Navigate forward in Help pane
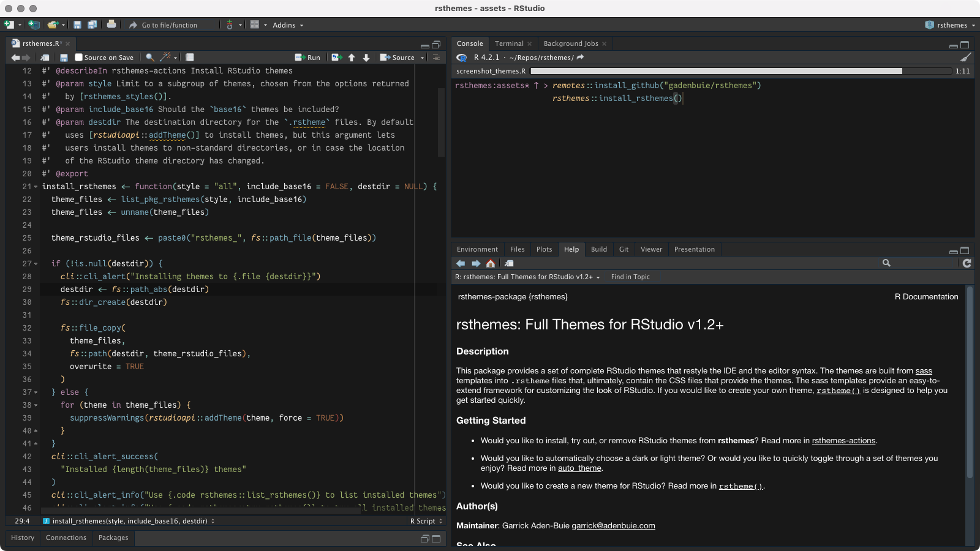 click(476, 263)
